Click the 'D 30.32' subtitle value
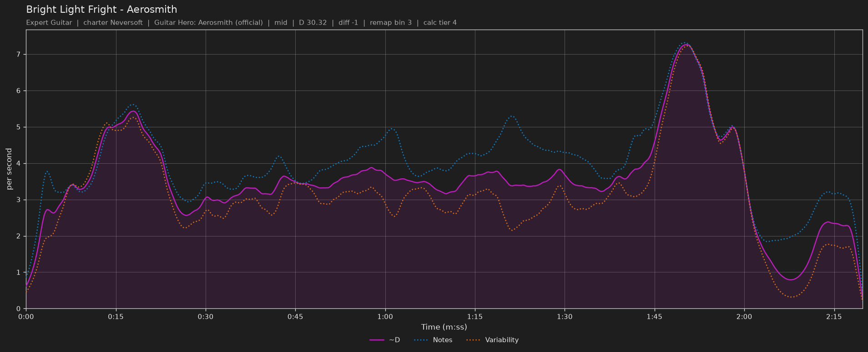The image size is (868, 352). pyautogui.click(x=313, y=23)
